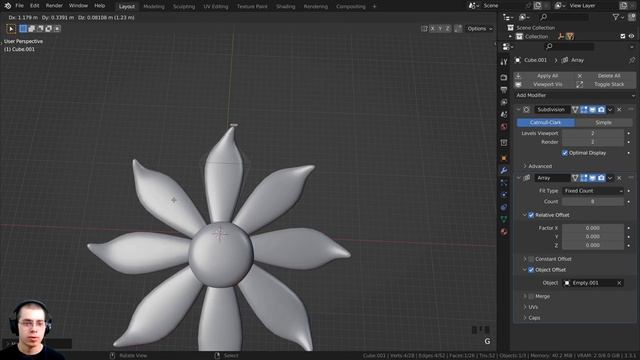
Task: Select the Catmull-Clark subdivision type
Action: 546,122
